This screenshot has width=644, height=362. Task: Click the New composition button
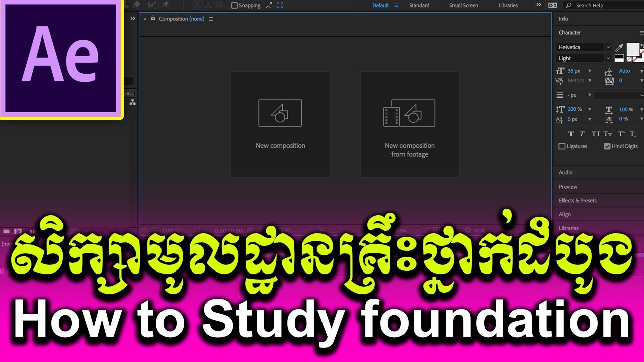(280, 124)
